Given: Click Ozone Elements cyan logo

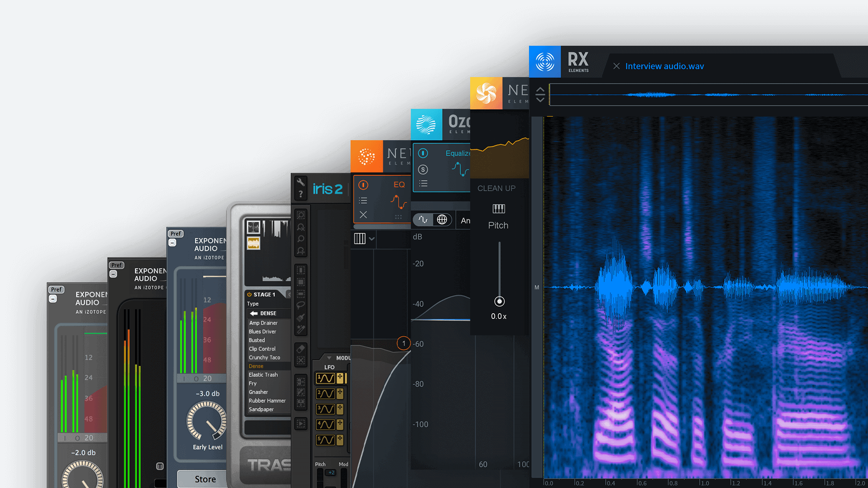Looking at the screenshot, I should coord(426,124).
